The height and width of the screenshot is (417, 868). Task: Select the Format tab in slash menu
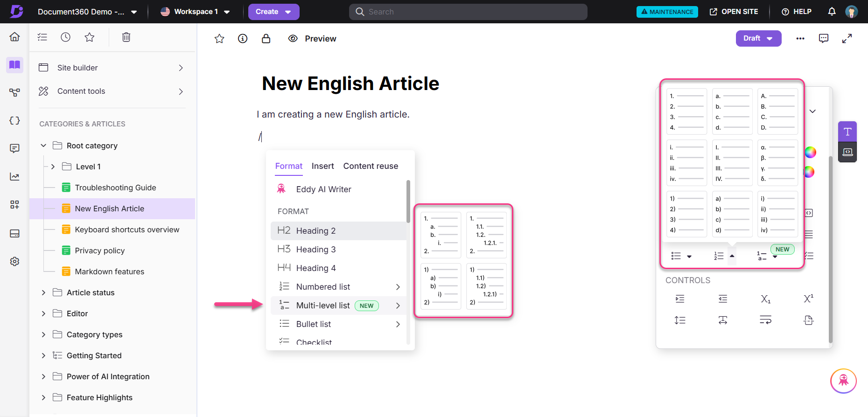289,166
